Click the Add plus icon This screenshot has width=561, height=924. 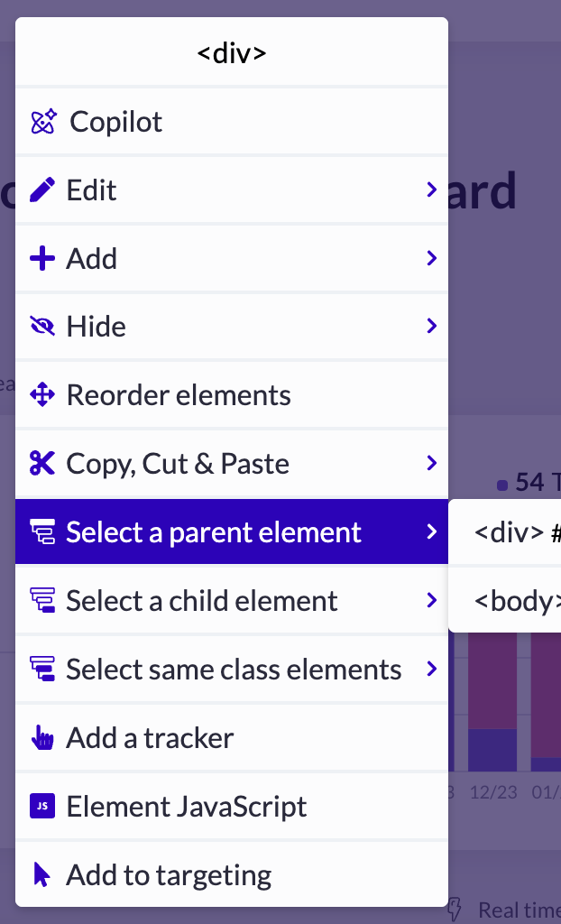pos(42,258)
